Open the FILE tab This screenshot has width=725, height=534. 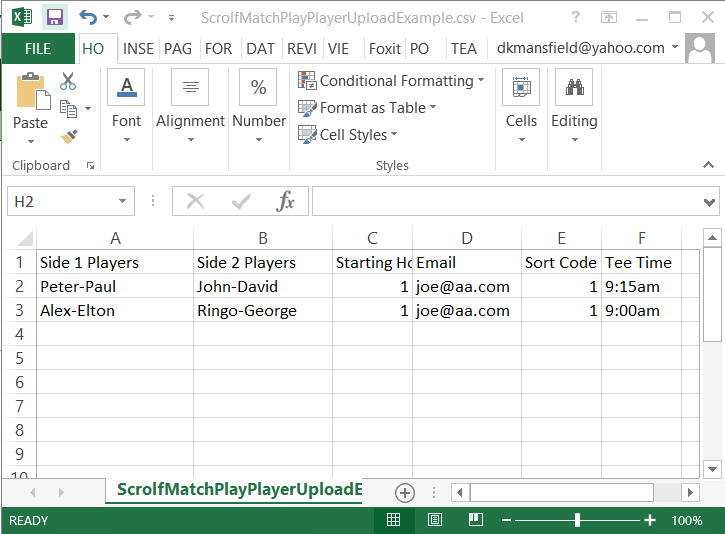coord(37,48)
